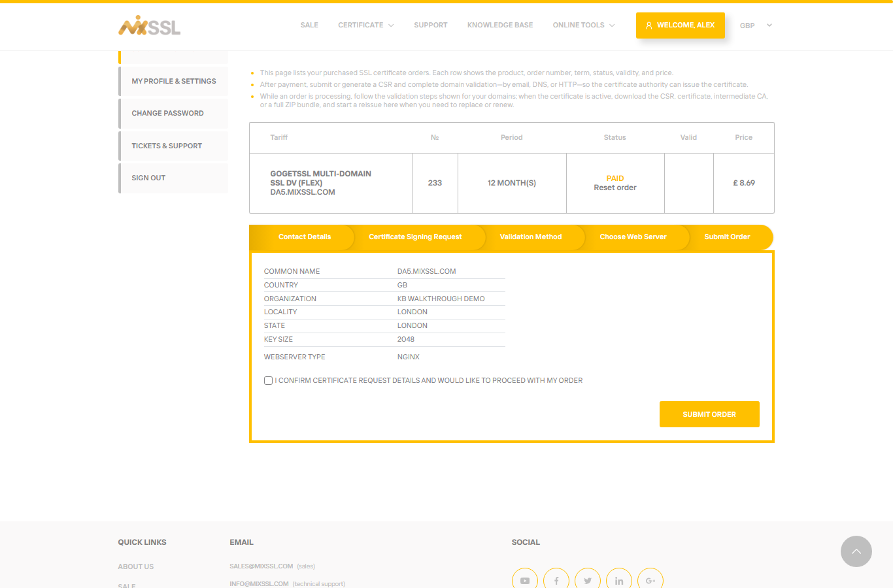Open the YouTube social icon
Viewport: 893px width, 588px height.
pyautogui.click(x=525, y=580)
